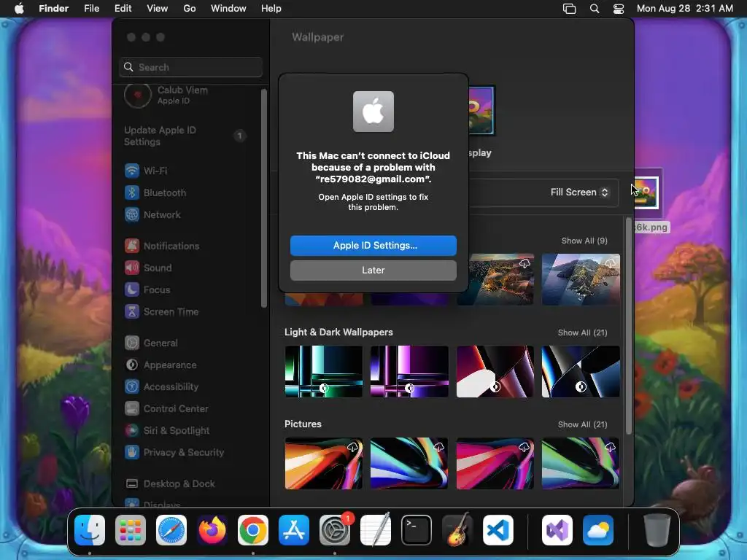Open the Fill Screen dropdown
747x560 pixels.
click(x=579, y=192)
